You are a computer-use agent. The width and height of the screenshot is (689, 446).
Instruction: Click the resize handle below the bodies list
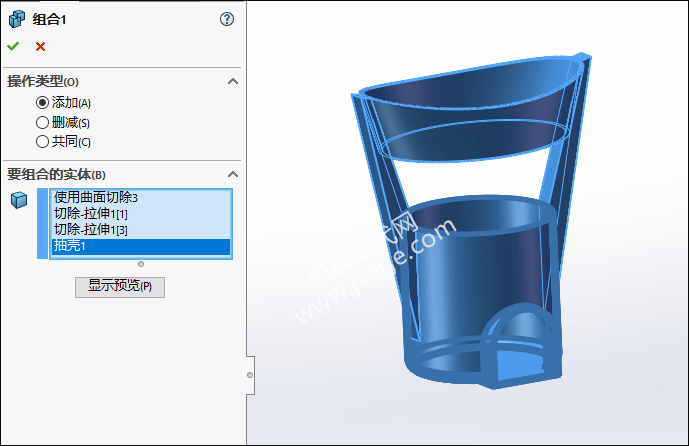pyautogui.click(x=141, y=264)
